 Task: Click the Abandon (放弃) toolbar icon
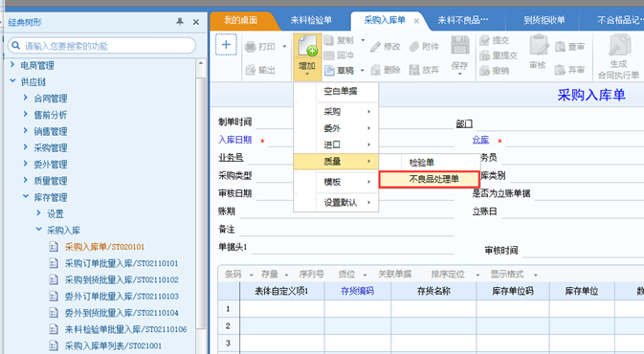(414, 70)
